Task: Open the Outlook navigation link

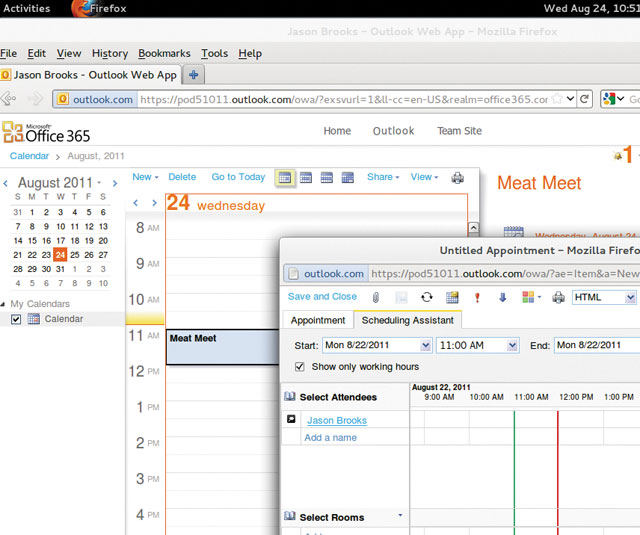Action: tap(393, 131)
